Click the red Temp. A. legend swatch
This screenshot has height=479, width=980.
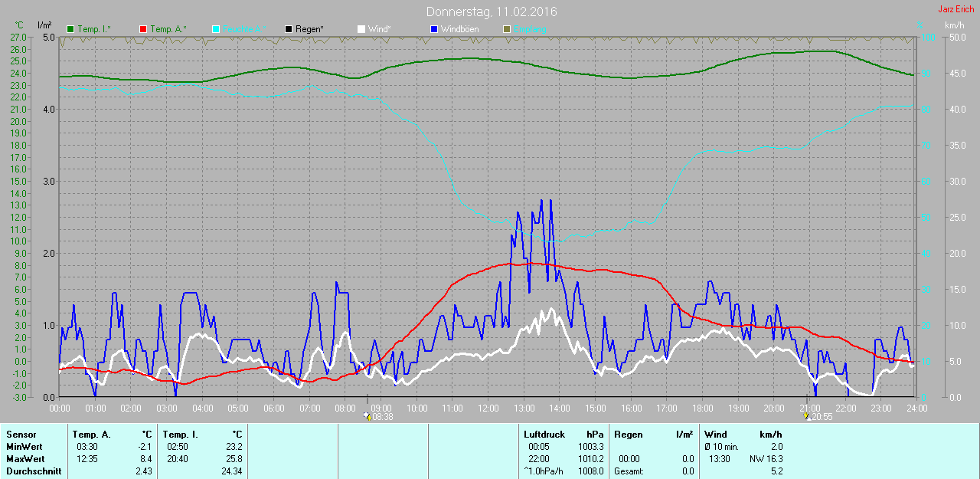pos(143,29)
